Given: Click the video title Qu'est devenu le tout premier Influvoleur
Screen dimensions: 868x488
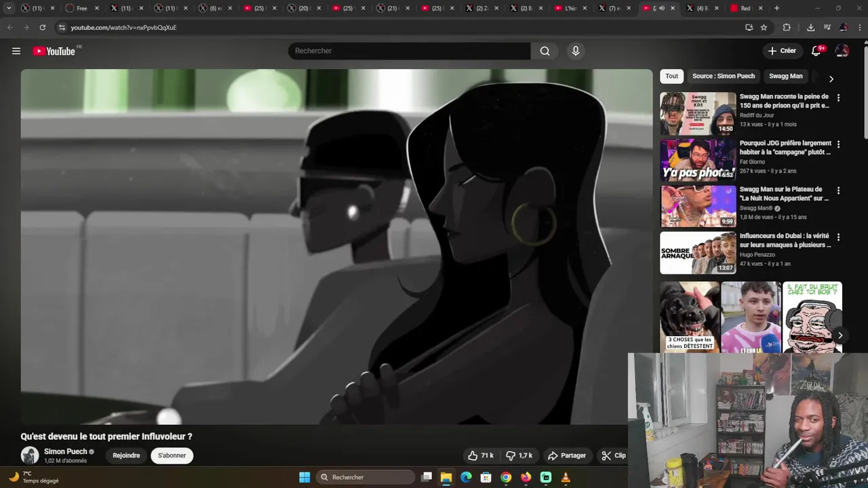Looking at the screenshot, I should pyautogui.click(x=106, y=436).
